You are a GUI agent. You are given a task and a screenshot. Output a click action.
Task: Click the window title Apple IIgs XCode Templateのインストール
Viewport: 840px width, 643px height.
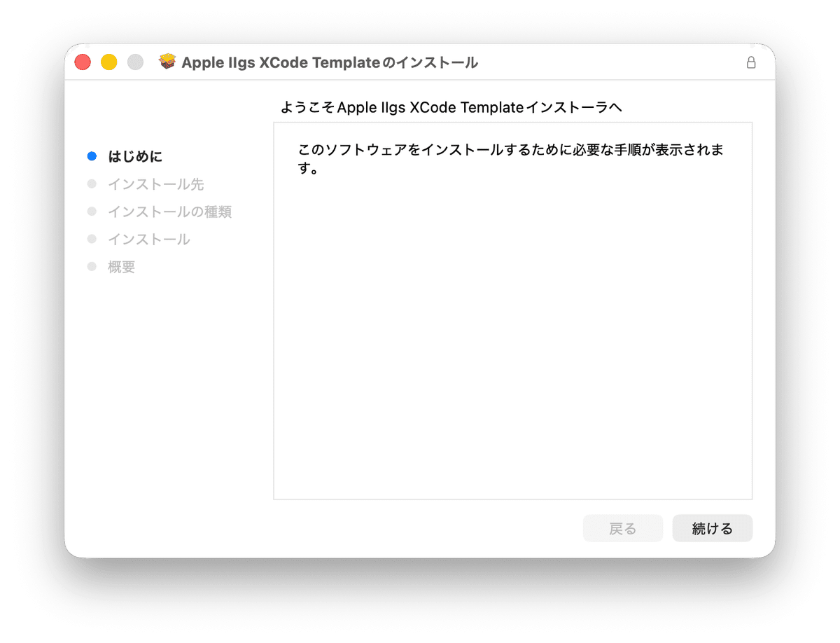coord(330,62)
